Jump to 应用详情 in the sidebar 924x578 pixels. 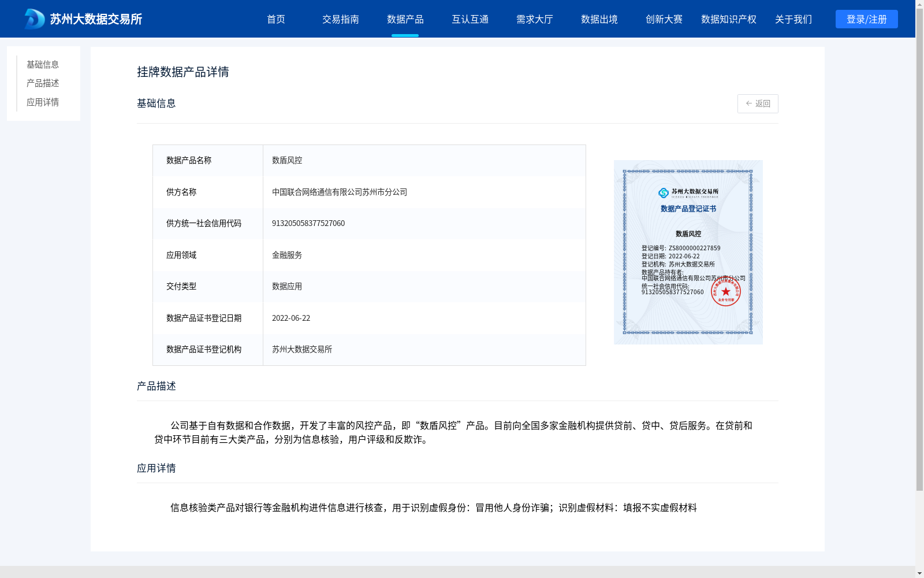[43, 102]
